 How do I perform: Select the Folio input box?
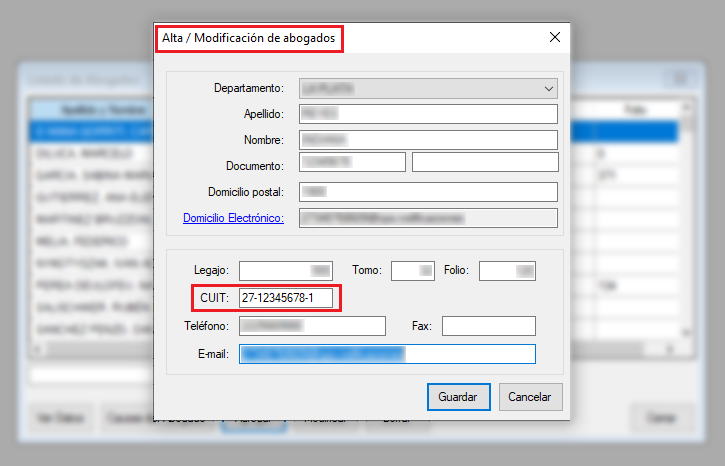click(x=507, y=270)
